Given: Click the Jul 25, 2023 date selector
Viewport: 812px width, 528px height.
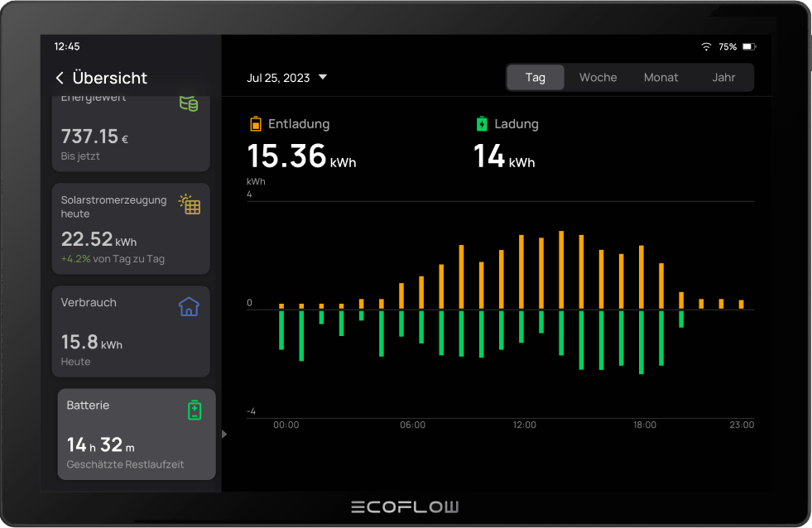Looking at the screenshot, I should click(278, 78).
